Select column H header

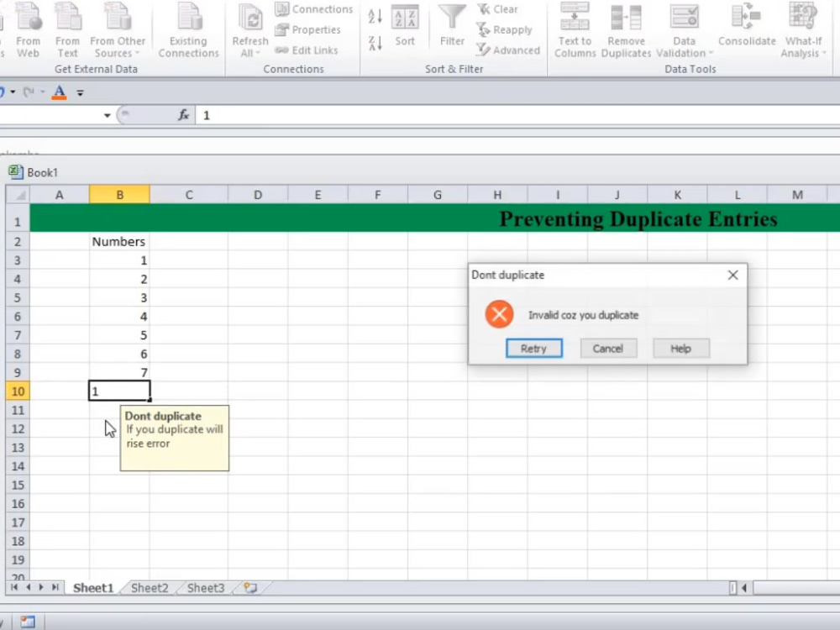coord(497,195)
